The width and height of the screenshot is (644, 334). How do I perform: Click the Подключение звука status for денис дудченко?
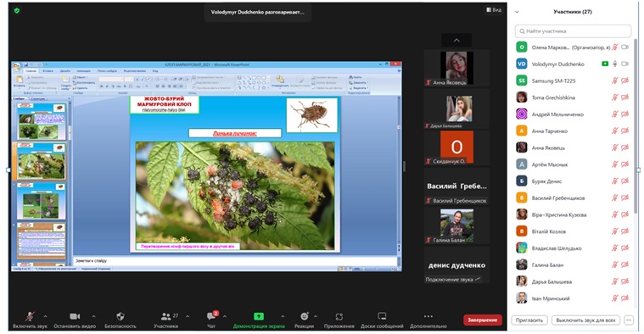(x=452, y=280)
